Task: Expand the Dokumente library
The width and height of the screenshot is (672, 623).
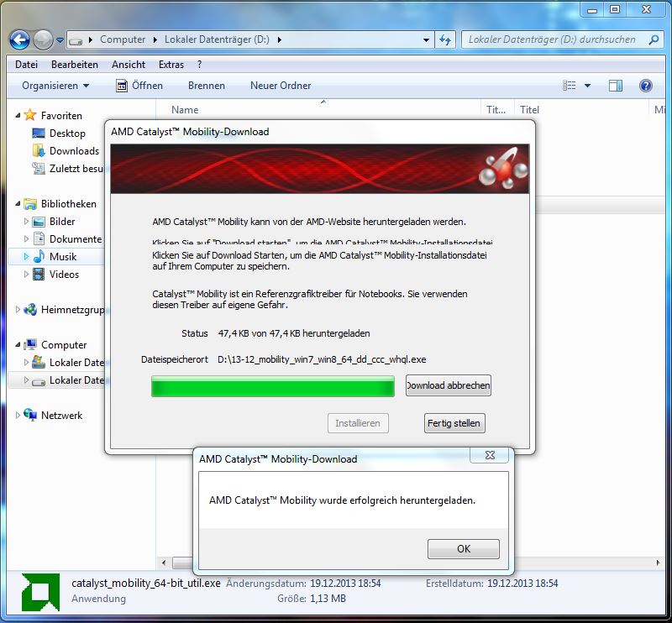Action: (26, 239)
